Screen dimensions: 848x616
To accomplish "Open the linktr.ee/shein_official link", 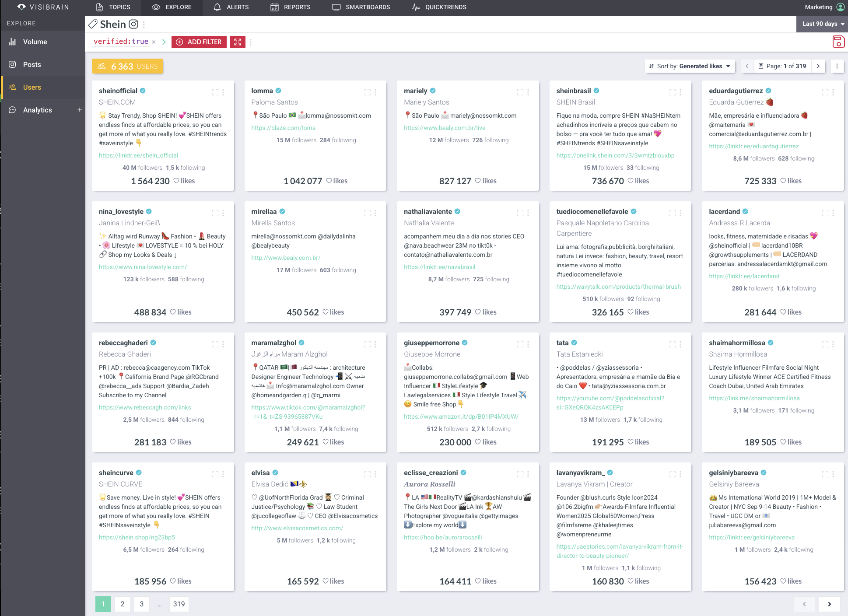I will click(138, 155).
